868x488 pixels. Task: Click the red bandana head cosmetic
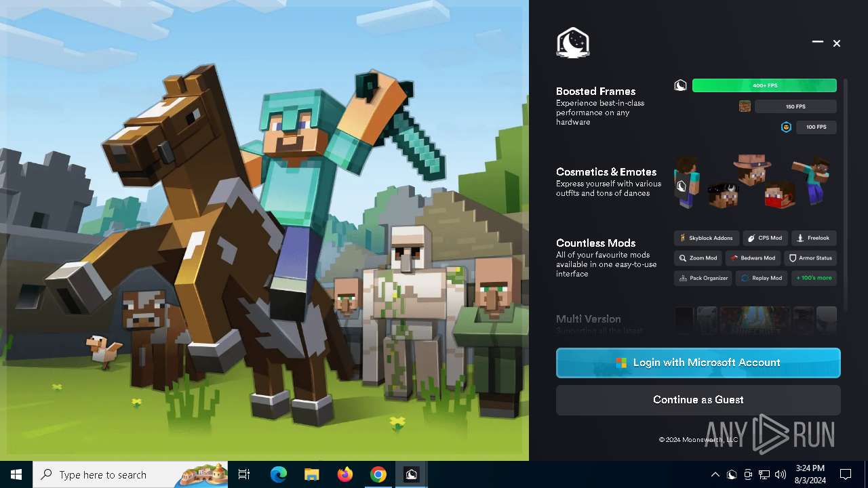tap(779, 196)
